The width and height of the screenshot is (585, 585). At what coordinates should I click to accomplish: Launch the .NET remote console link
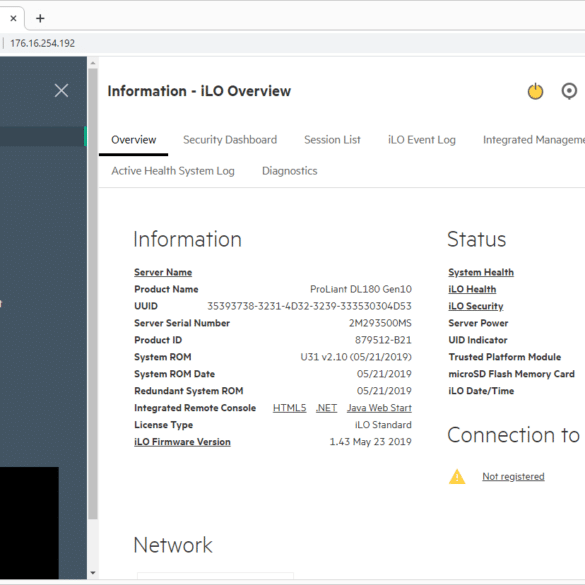click(326, 408)
